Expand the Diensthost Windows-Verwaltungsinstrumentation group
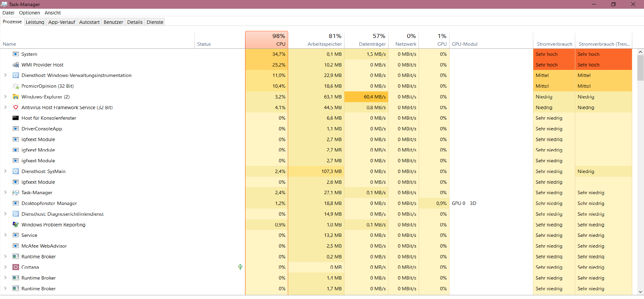Viewport: 644px width, 299px height. (x=5, y=75)
